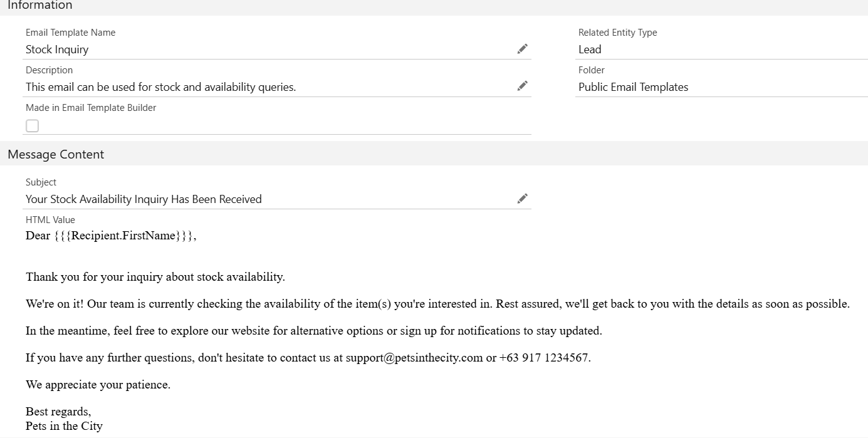The height and width of the screenshot is (438, 868).
Task: Toggle the Made in Email Template Builder checkbox
Action: point(33,126)
